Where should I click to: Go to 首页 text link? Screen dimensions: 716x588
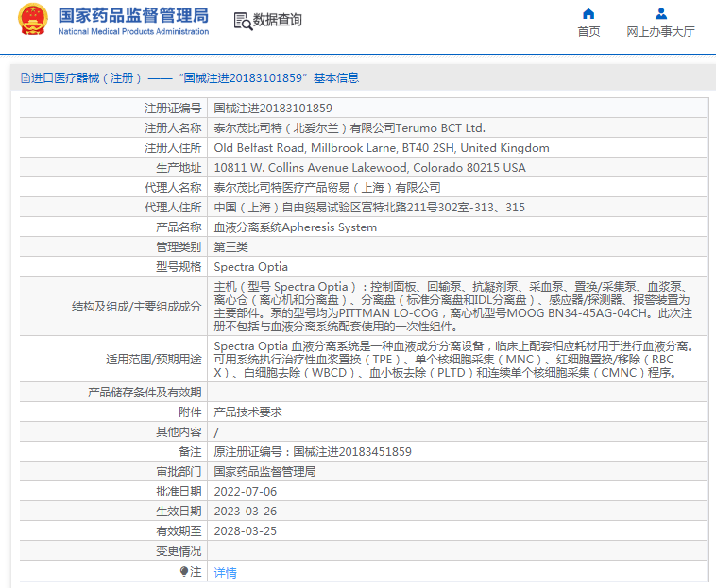[588, 31]
